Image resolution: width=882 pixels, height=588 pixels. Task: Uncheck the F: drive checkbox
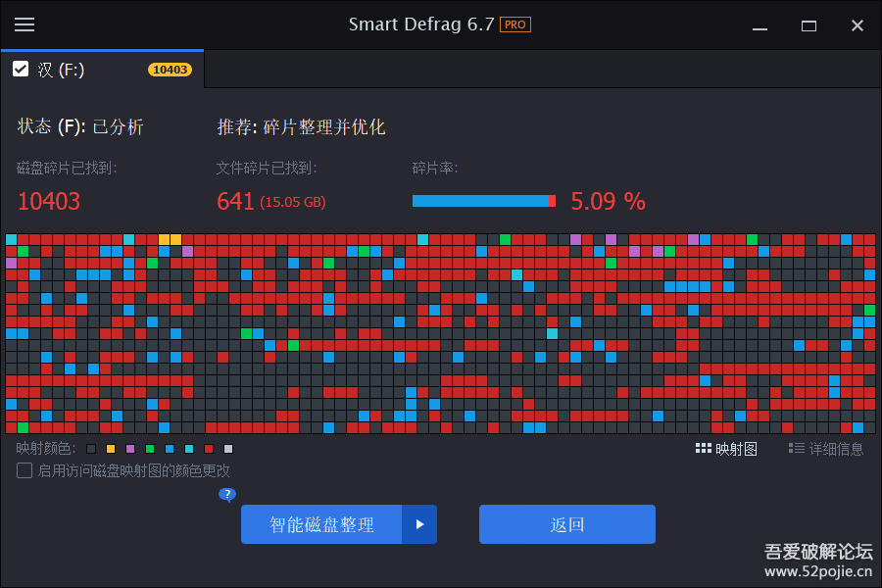21,70
